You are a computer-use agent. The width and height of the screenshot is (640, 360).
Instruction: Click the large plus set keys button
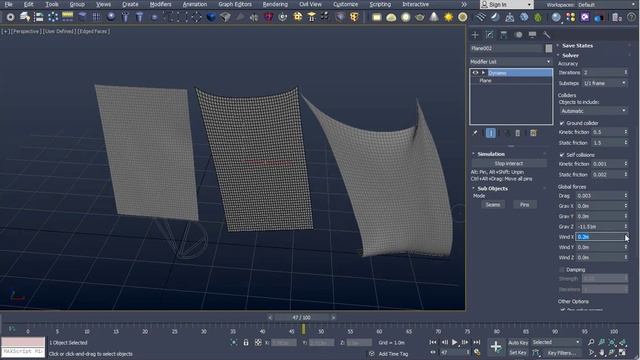[x=496, y=347]
